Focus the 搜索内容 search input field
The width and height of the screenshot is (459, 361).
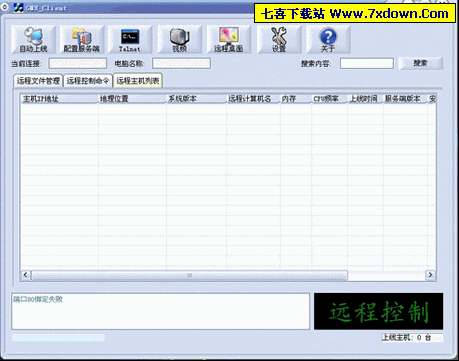[367, 63]
